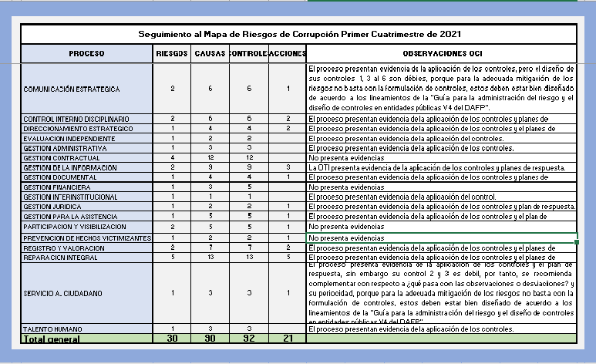Click causas value 9 in GESTION DE LA INFORMACION row
Viewport: 596px width, 364px height.
(x=210, y=167)
